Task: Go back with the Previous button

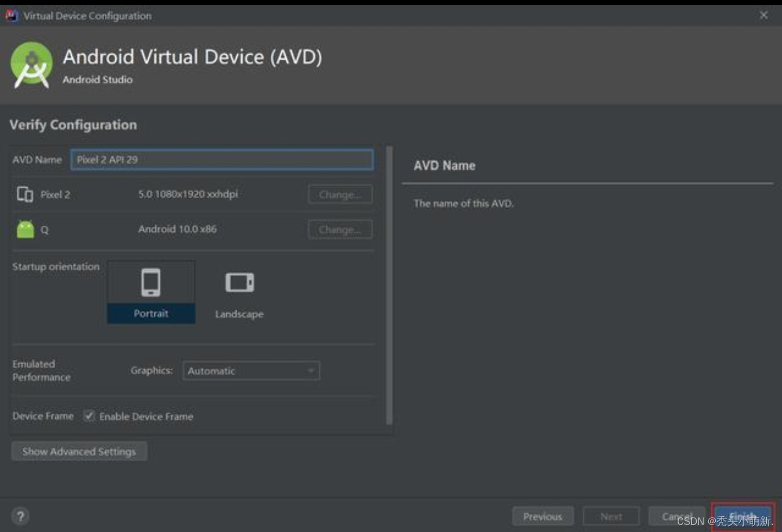Action: click(543, 516)
